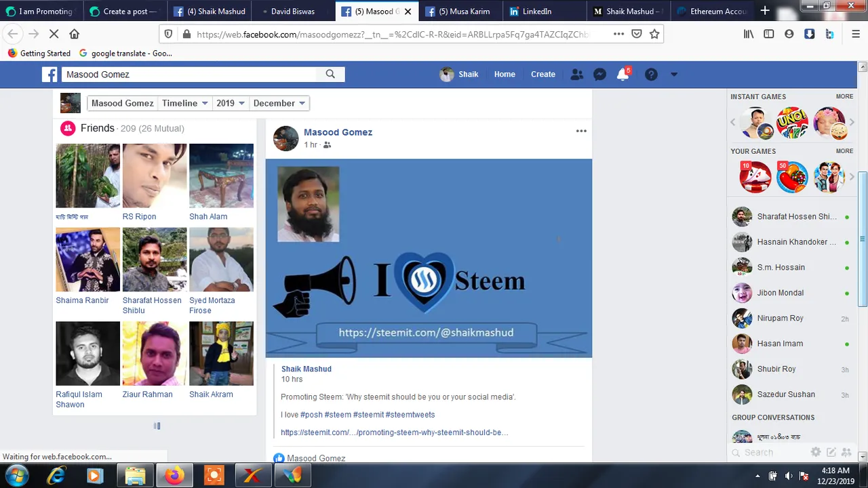Viewport: 868px width, 488px height.
Task: Click the search magnifier button
Action: (330, 75)
